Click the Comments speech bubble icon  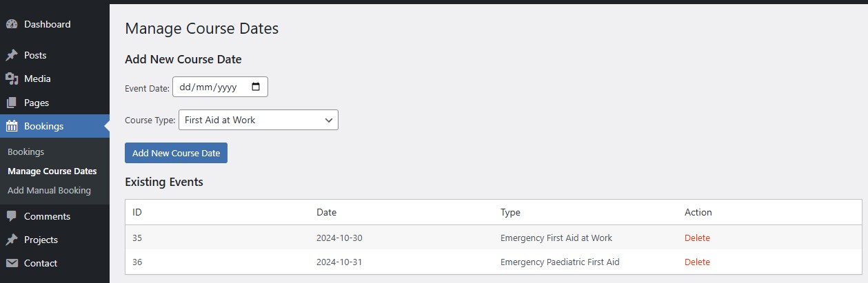[x=12, y=216]
